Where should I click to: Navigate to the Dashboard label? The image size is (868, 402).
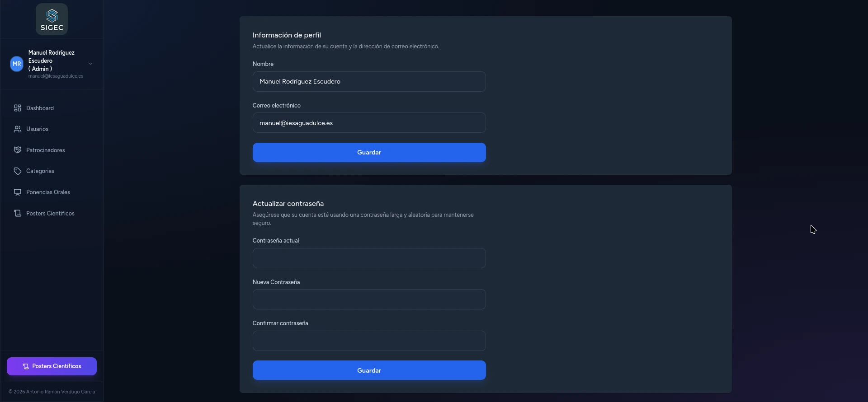pos(40,108)
